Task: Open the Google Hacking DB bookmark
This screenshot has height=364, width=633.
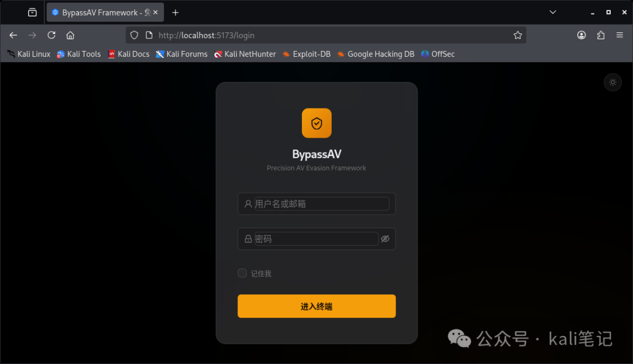Action: point(376,54)
